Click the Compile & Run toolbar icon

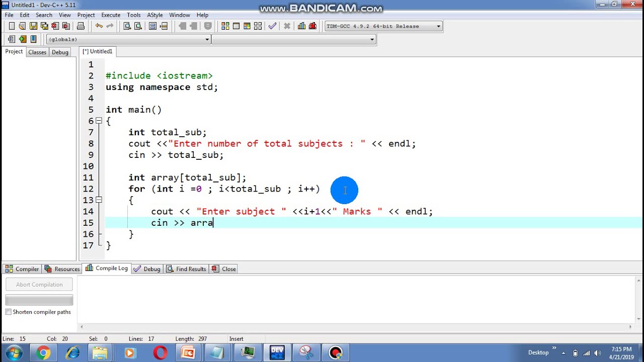[x=247, y=26]
